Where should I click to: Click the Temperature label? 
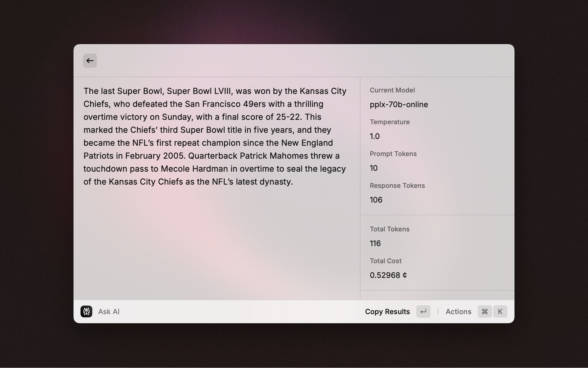click(390, 122)
